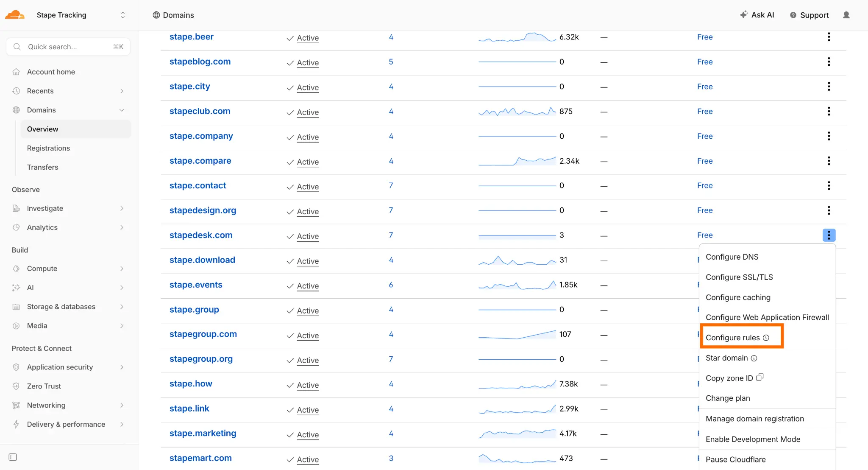Open the stape.beer domain
This screenshot has width=868, height=470.
point(192,37)
